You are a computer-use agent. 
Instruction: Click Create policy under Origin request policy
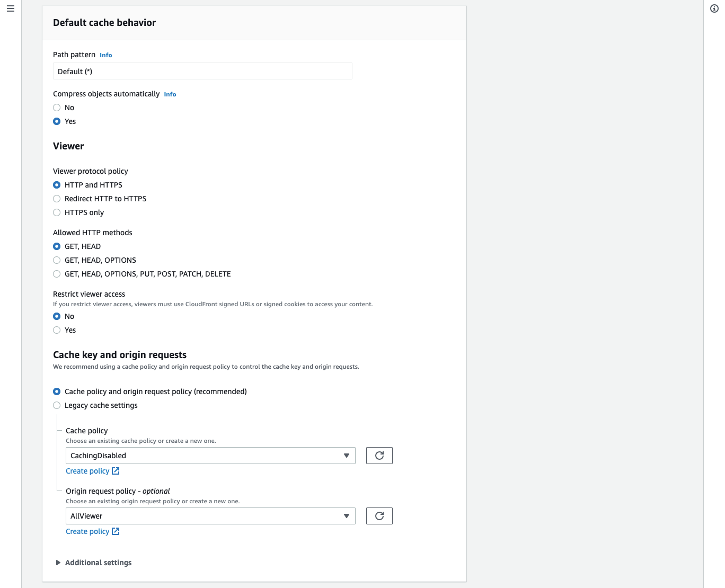click(87, 531)
